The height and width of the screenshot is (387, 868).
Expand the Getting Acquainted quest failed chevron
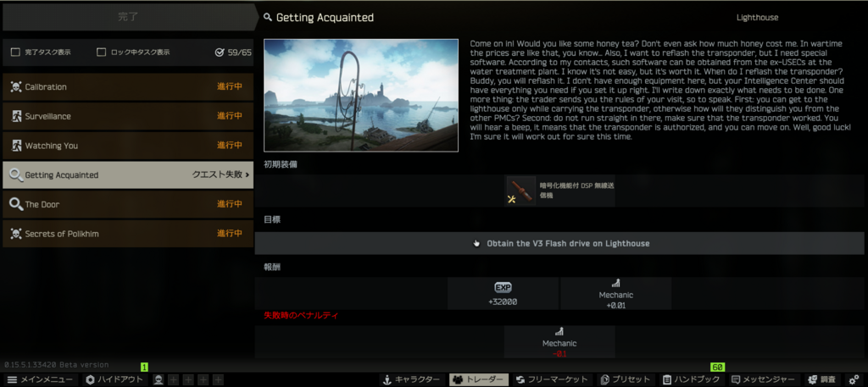(247, 174)
